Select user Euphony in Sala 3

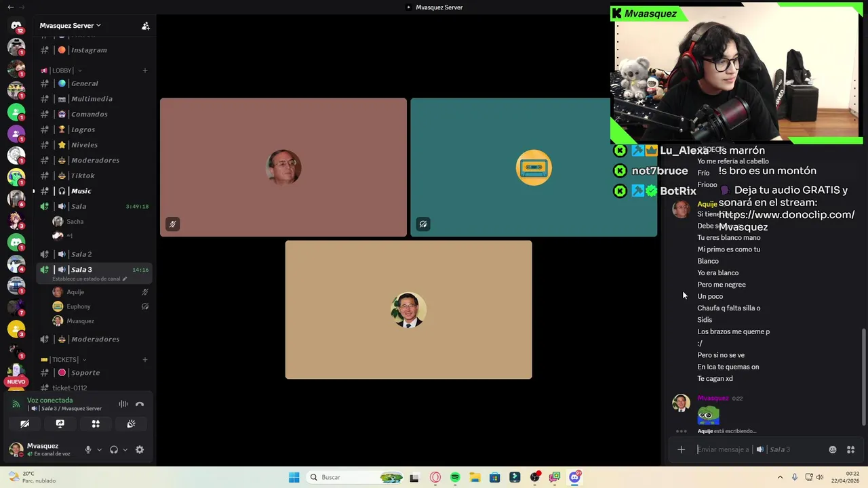click(x=78, y=306)
